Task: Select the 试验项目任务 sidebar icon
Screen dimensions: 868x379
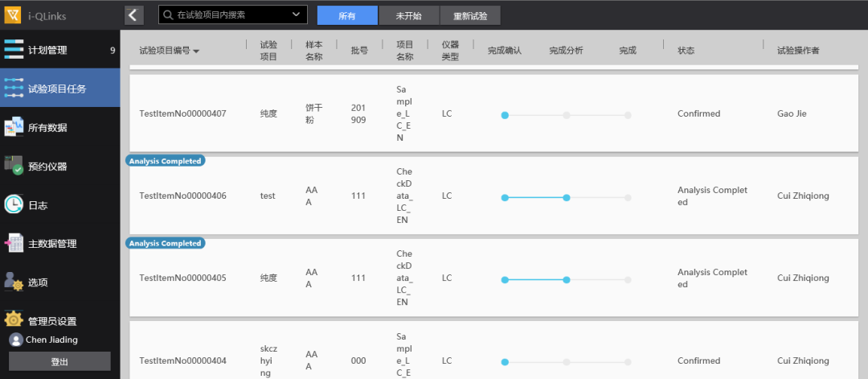Action: (14, 88)
